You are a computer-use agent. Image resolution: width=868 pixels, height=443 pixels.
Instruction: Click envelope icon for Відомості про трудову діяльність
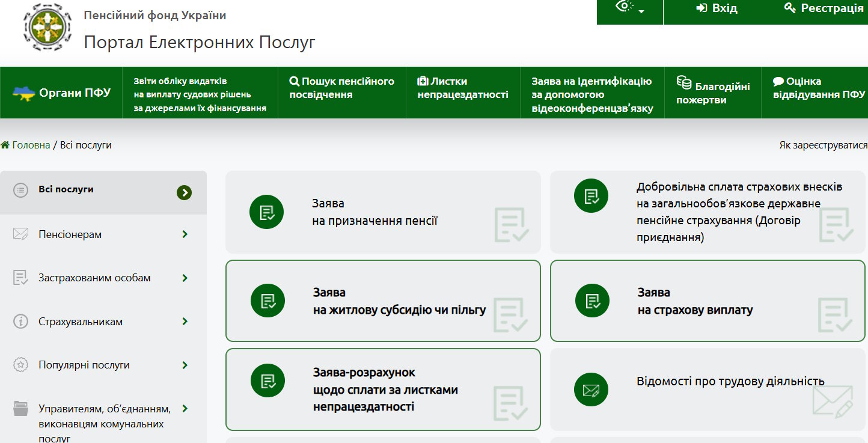pyautogui.click(x=591, y=390)
